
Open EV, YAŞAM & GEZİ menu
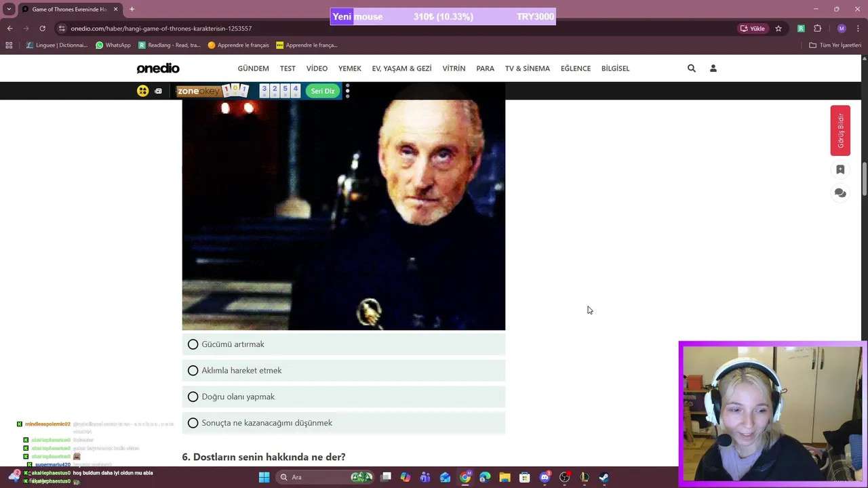point(401,68)
